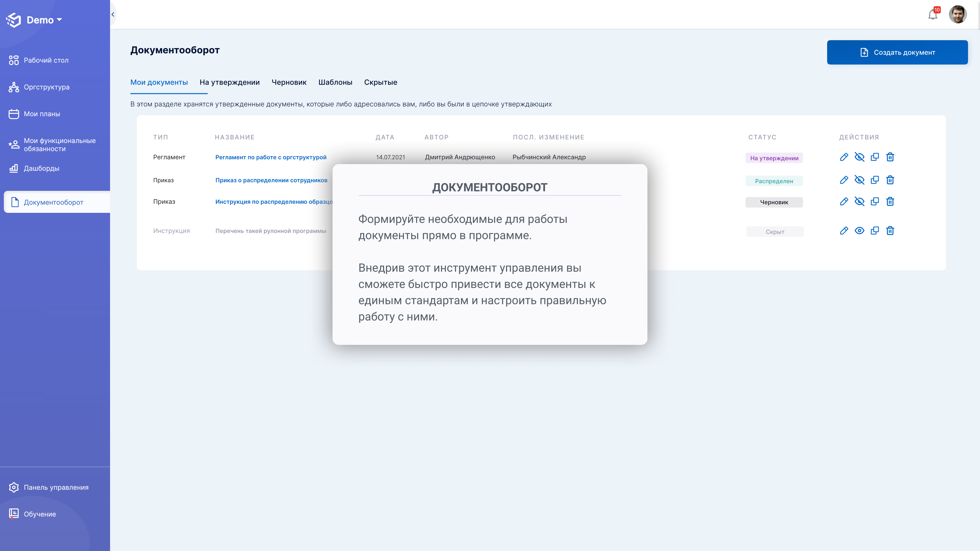Click the СТАТУС column header

click(762, 137)
